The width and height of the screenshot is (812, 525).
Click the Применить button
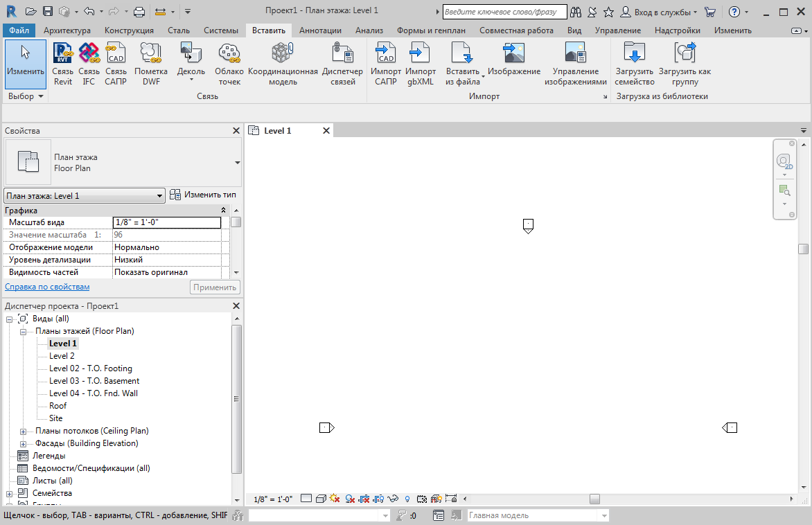(215, 287)
